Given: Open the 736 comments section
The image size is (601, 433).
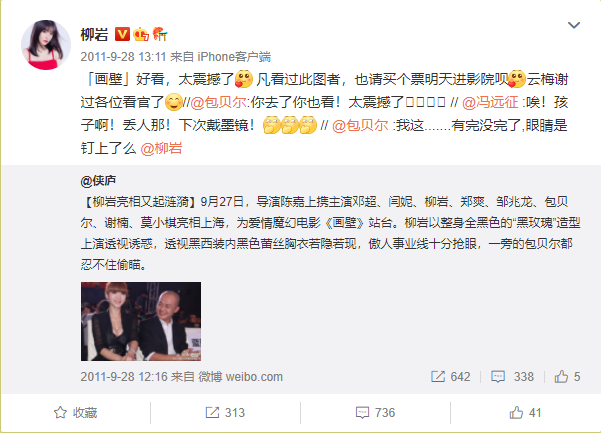Looking at the screenshot, I should point(375,413).
